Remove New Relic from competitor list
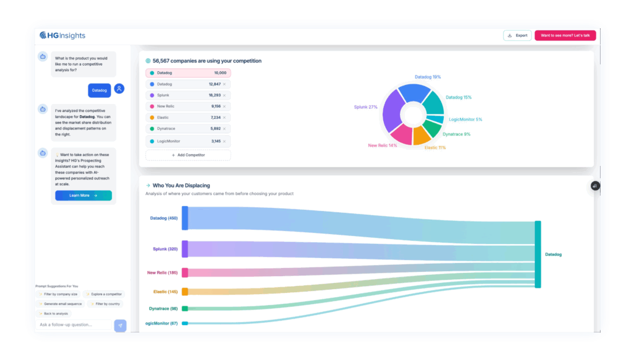Screen dimensions: 634x364 pyautogui.click(x=225, y=106)
